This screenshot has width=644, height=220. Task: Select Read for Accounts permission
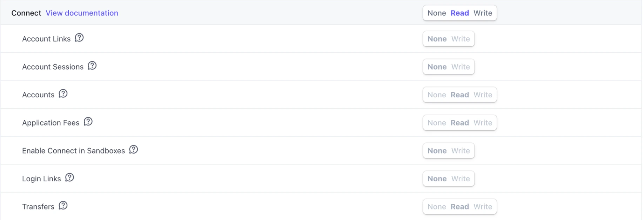pos(459,95)
